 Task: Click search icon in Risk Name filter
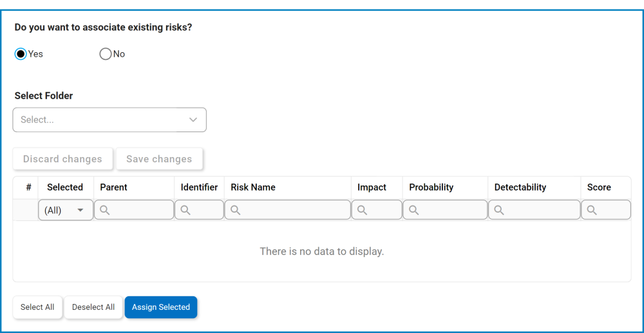click(236, 210)
